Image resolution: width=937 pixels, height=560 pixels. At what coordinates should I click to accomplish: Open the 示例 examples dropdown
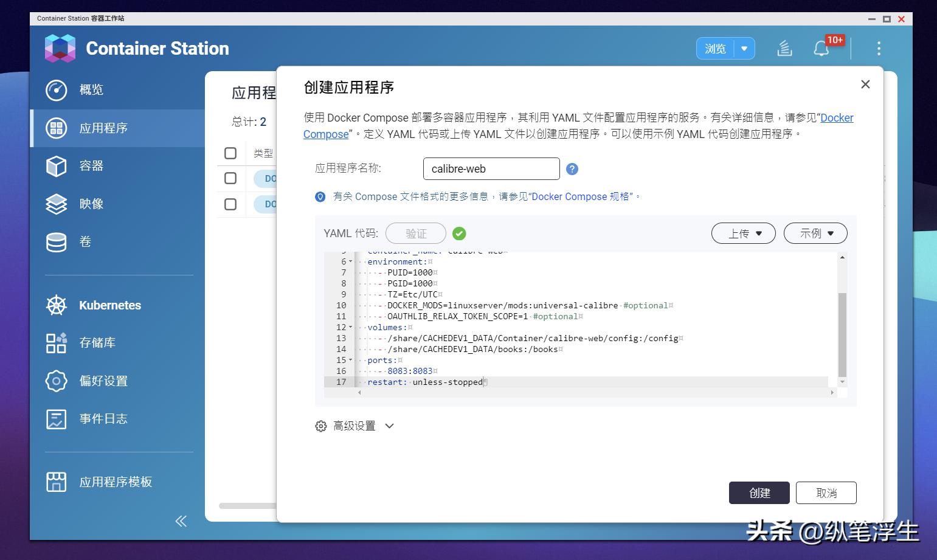pyautogui.click(x=815, y=233)
